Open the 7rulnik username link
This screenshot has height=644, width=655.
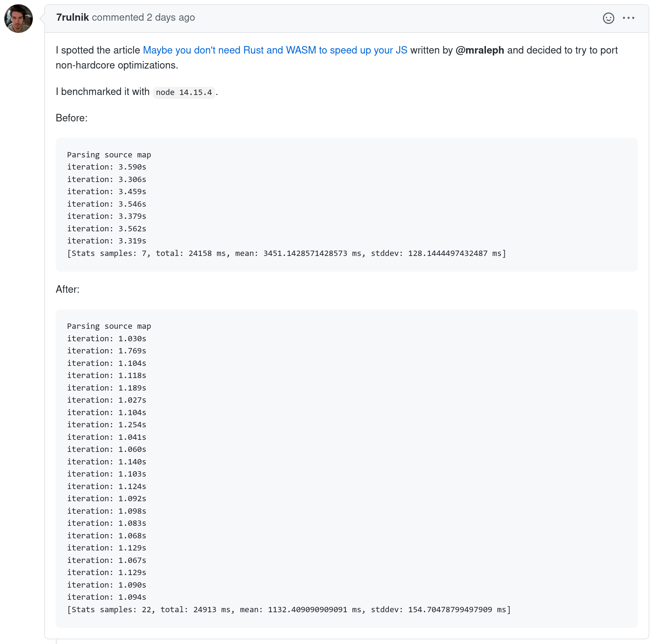coord(72,17)
